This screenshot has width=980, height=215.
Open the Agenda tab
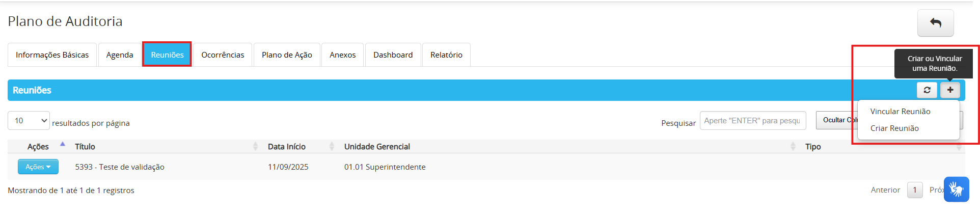click(120, 55)
